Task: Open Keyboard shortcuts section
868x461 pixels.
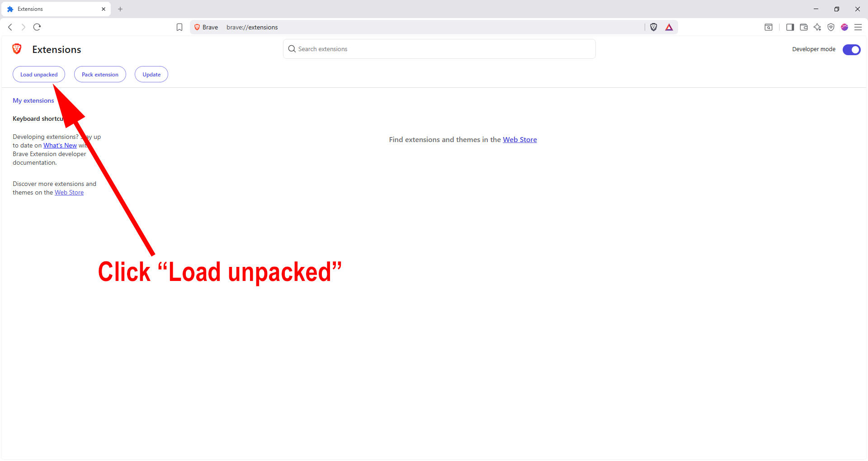Action: (36, 119)
